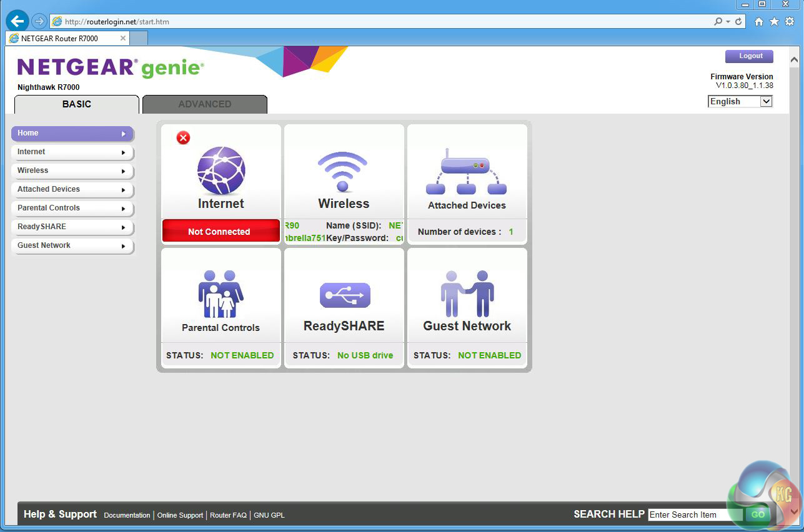Viewport: 804px width, 532px height.
Task: Open browser Favorites star icon
Action: (x=774, y=21)
